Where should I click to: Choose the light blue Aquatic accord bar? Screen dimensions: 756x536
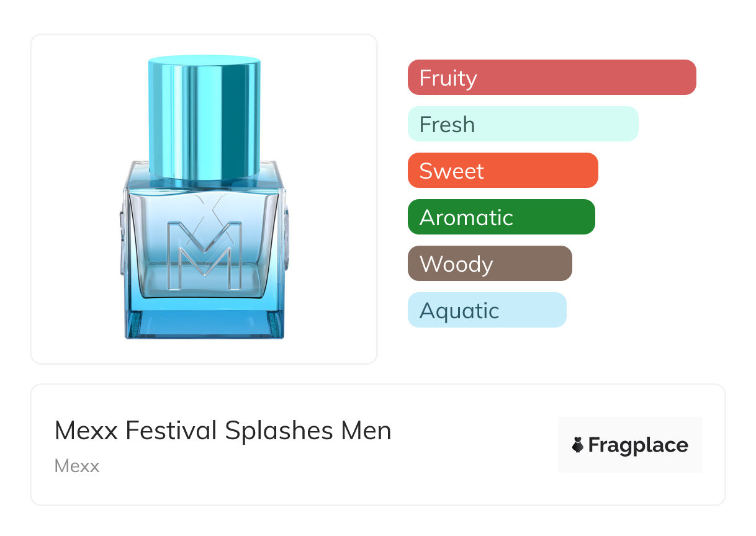pos(487,310)
